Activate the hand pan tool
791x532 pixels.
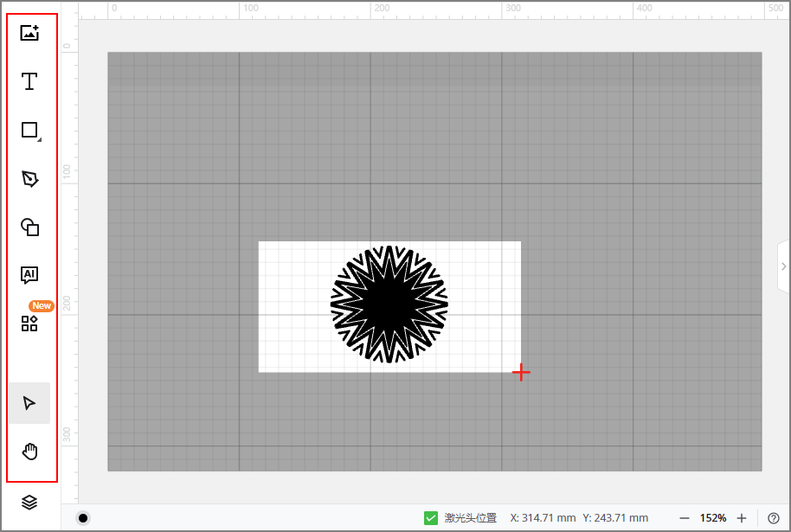[x=29, y=452]
